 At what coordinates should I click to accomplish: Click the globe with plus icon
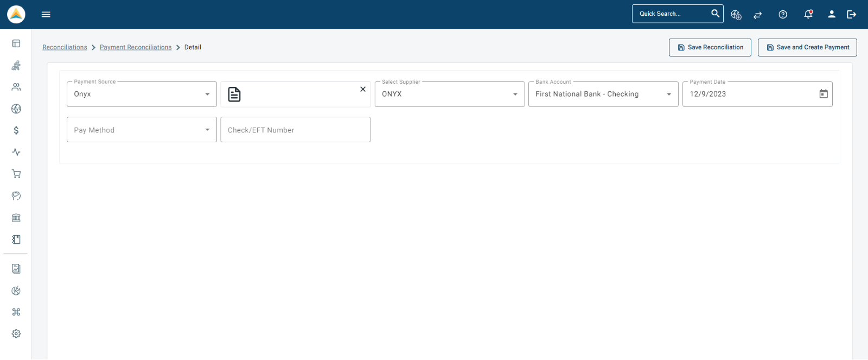(x=736, y=15)
